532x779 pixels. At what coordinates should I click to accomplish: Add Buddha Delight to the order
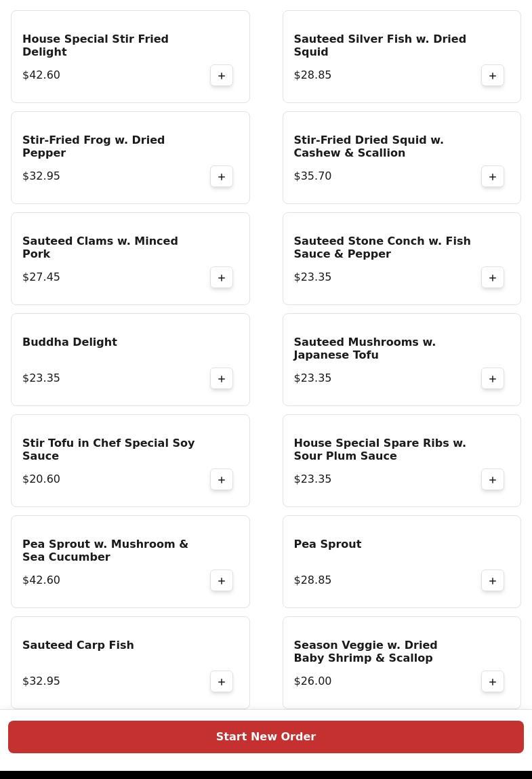tap(222, 378)
